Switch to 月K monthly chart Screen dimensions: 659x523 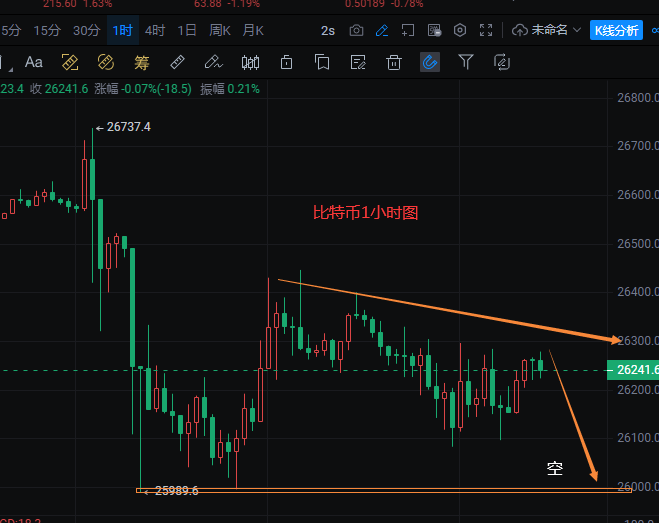click(x=253, y=30)
